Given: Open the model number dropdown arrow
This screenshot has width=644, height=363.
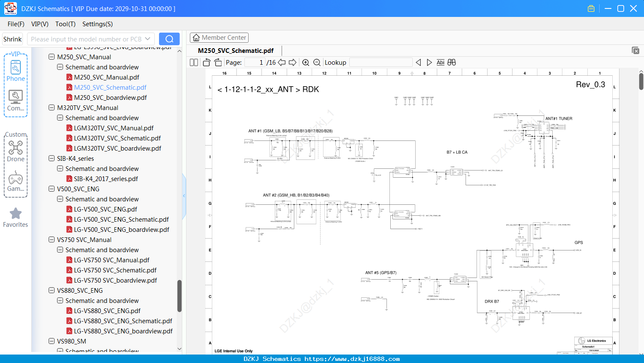Looking at the screenshot, I should [148, 39].
